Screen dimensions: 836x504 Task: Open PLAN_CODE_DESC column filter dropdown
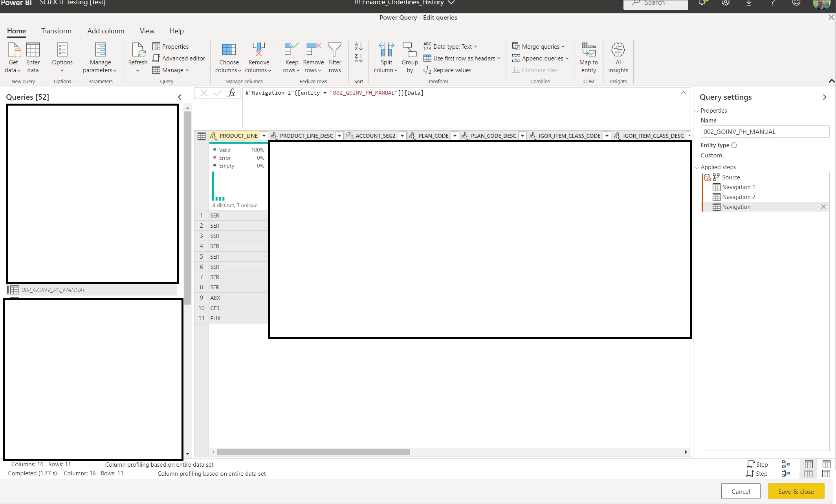point(522,136)
